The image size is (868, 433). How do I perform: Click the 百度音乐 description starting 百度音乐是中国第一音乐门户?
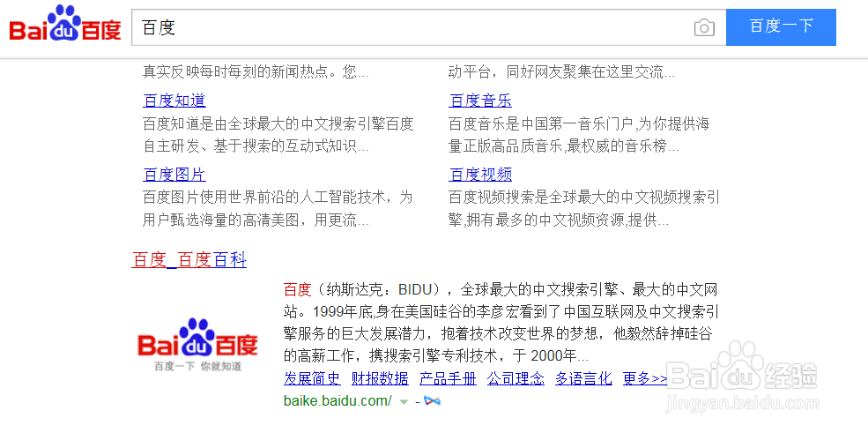(x=579, y=135)
